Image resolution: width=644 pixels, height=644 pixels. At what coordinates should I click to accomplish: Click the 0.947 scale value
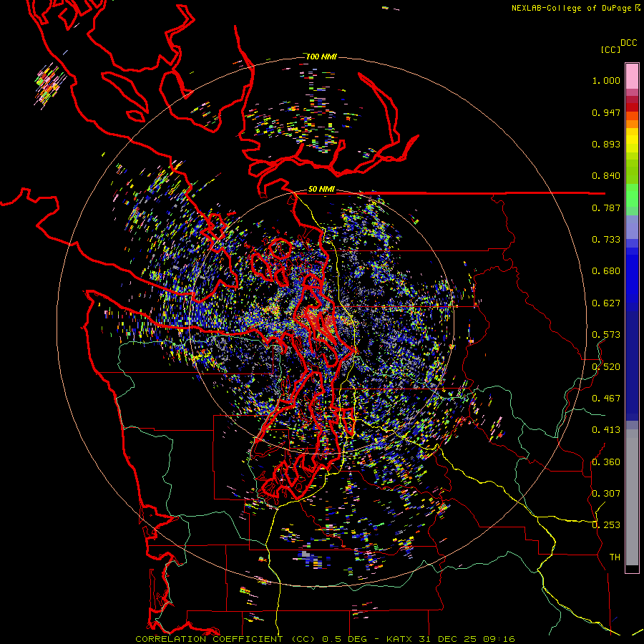pyautogui.click(x=606, y=112)
